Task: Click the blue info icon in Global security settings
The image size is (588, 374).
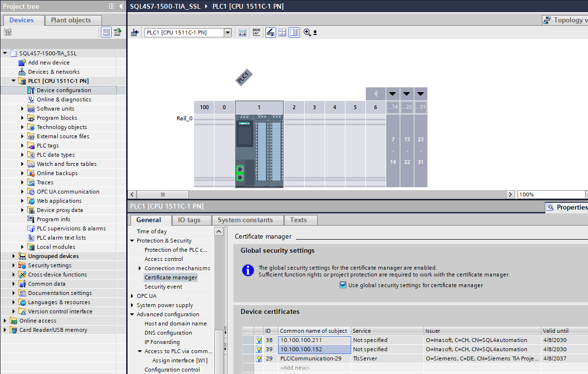Action: click(x=248, y=270)
